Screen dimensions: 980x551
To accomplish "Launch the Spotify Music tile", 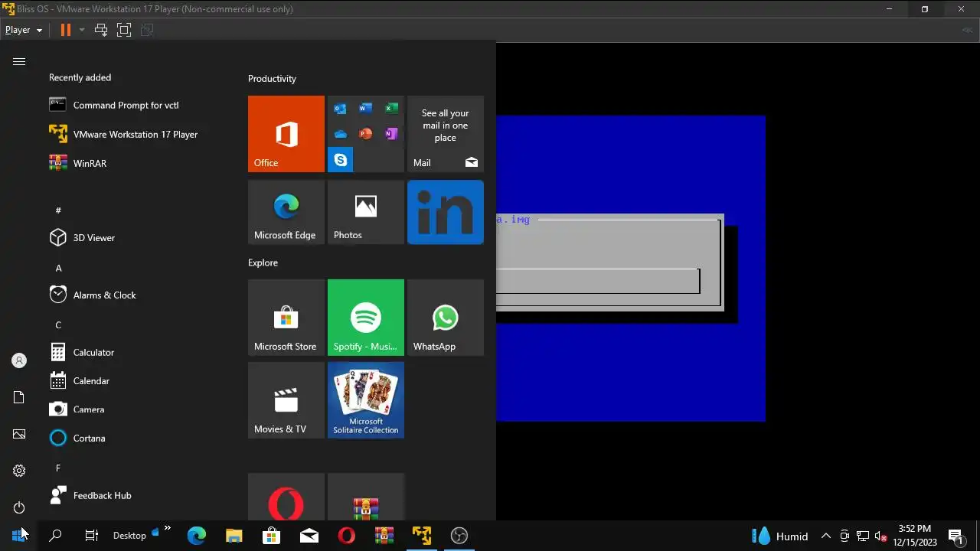I will tap(366, 318).
